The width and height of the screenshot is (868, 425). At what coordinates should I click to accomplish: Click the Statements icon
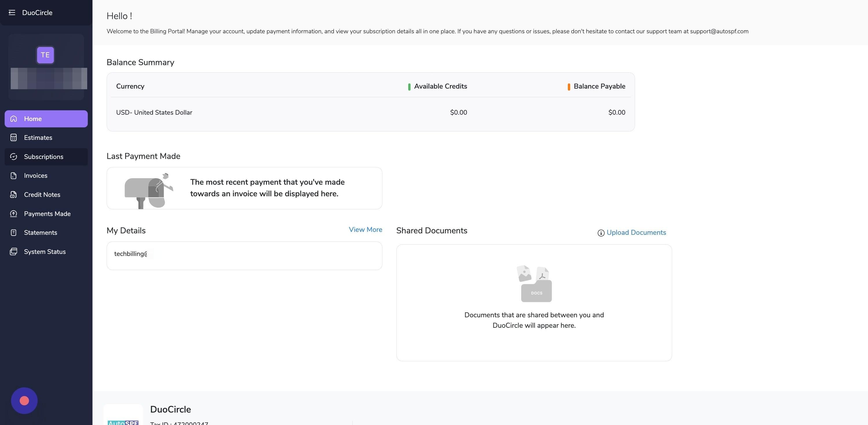[14, 232]
